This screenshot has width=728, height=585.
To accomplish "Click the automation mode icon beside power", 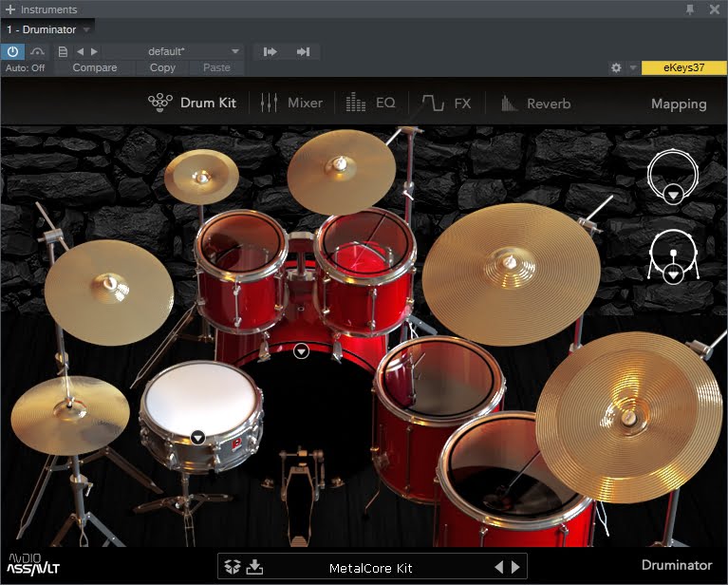I will point(37,51).
